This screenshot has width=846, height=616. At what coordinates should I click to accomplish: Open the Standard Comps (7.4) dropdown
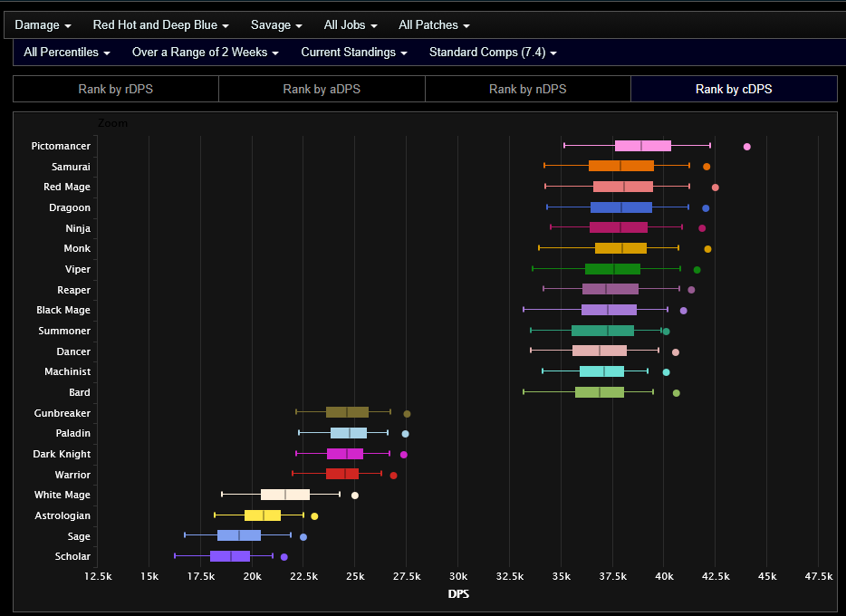pos(493,53)
